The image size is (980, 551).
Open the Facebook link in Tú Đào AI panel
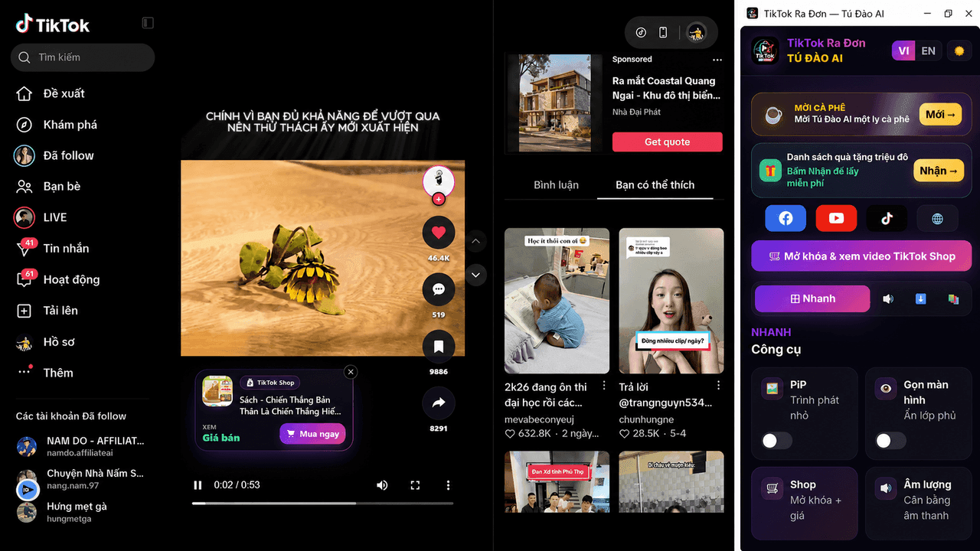786,218
